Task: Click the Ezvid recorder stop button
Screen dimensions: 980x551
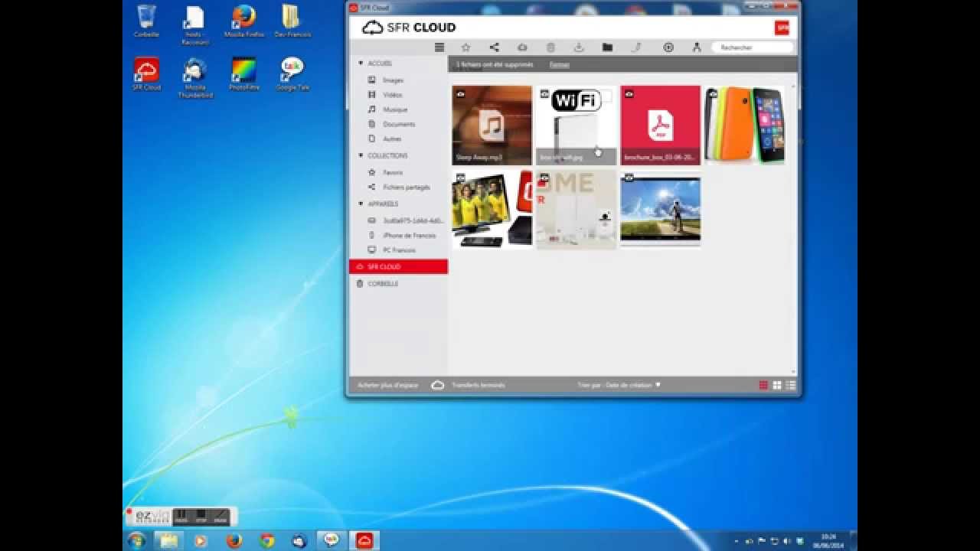Action: tap(201, 517)
